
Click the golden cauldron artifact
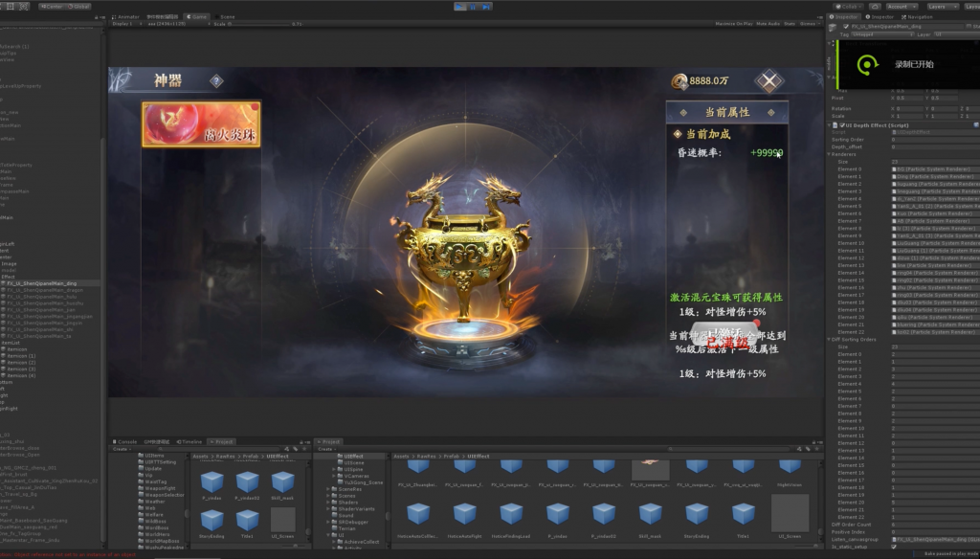pos(462,247)
